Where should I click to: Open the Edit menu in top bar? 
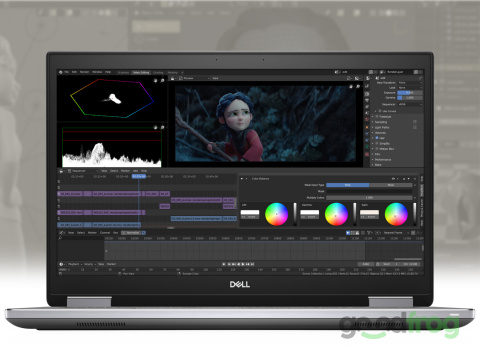point(74,72)
